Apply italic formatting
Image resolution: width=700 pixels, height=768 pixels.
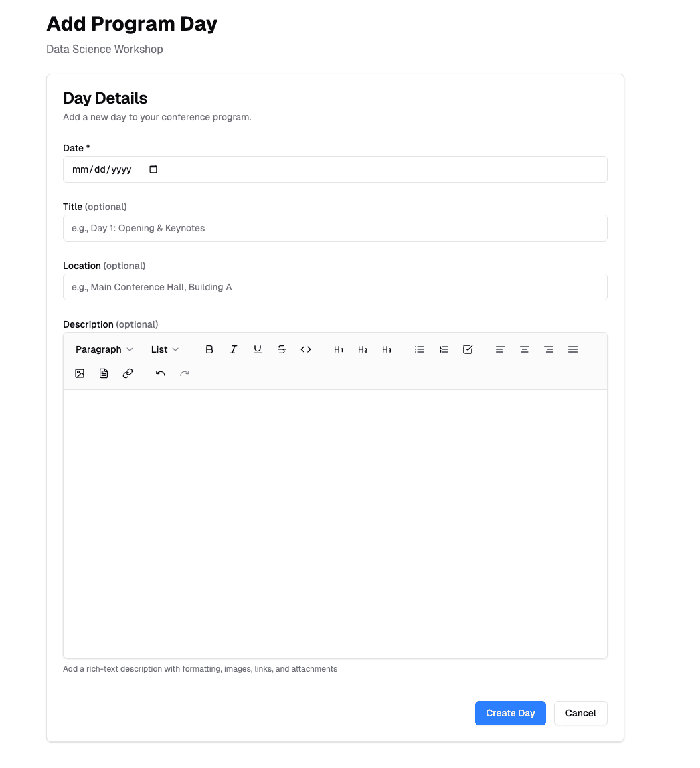[234, 349]
